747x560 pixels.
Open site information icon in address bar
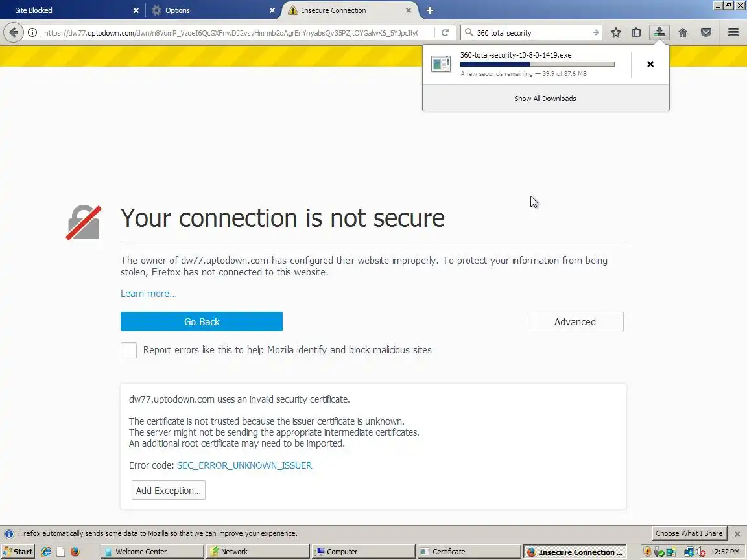click(x=32, y=32)
